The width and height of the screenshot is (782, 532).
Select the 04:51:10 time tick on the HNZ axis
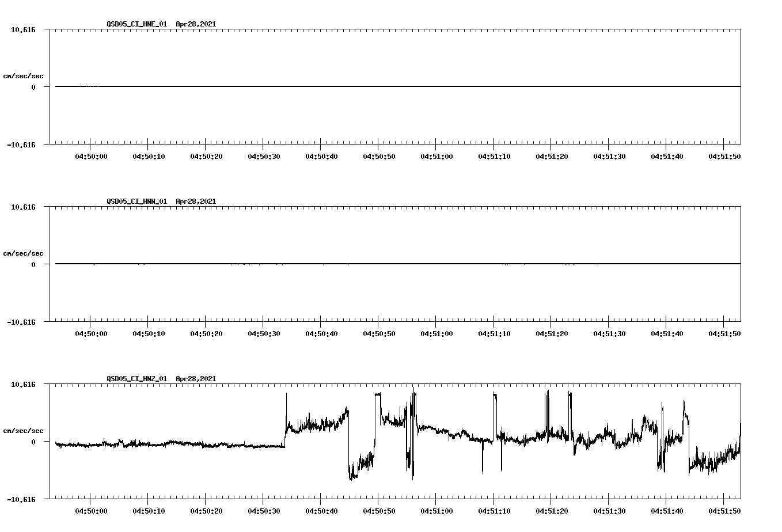coord(493,510)
